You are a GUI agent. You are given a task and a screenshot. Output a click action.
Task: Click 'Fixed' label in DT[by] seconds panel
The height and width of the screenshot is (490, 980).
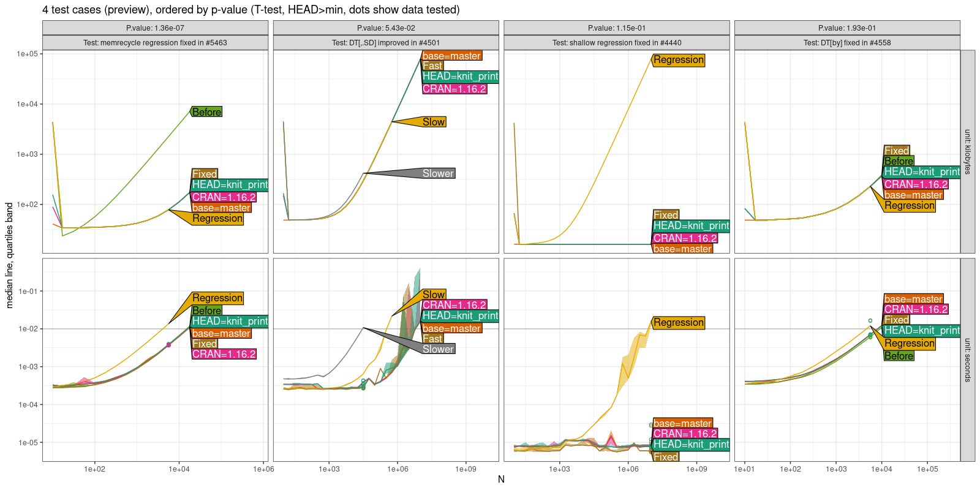897,320
